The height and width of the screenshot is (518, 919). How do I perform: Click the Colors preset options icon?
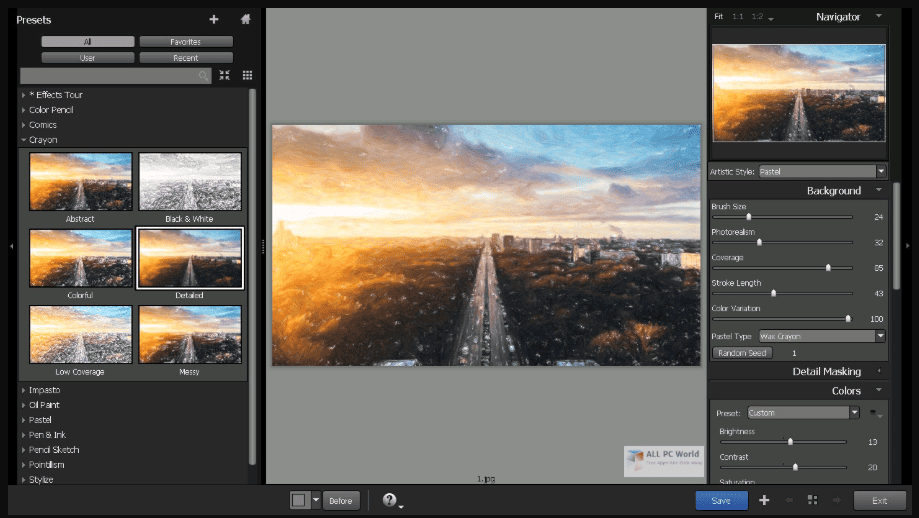tap(875, 413)
